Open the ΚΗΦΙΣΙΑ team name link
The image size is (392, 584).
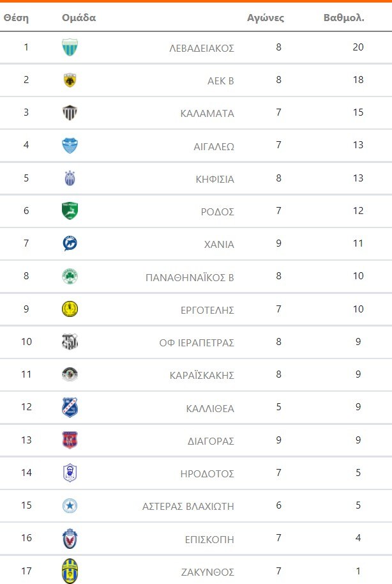(215, 179)
